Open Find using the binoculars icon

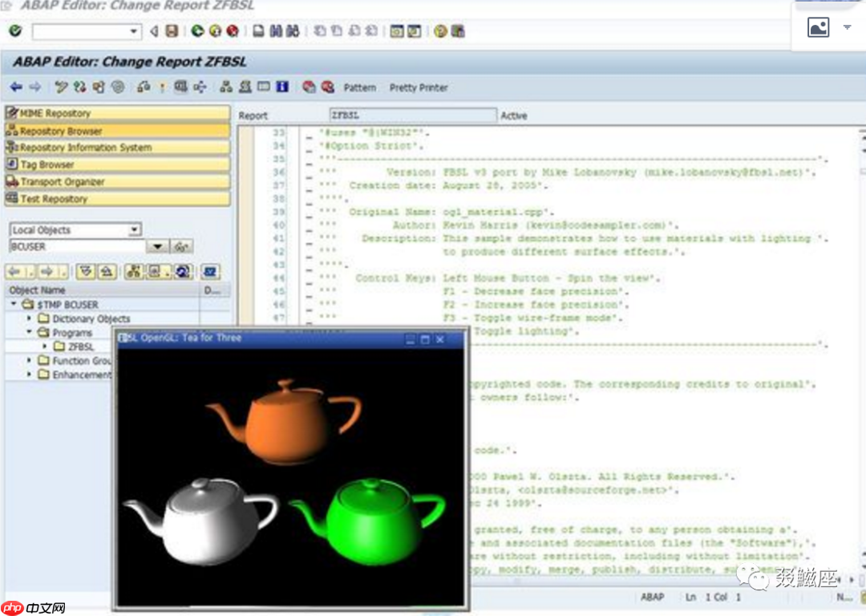275,31
